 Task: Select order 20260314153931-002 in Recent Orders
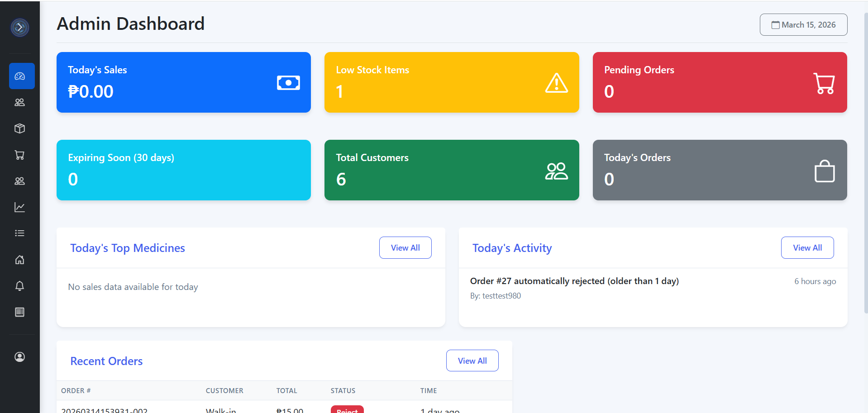(x=105, y=409)
